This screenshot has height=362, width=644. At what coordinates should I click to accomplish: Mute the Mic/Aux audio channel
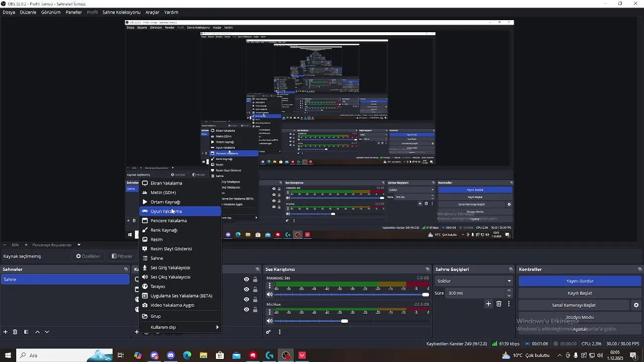click(x=270, y=321)
